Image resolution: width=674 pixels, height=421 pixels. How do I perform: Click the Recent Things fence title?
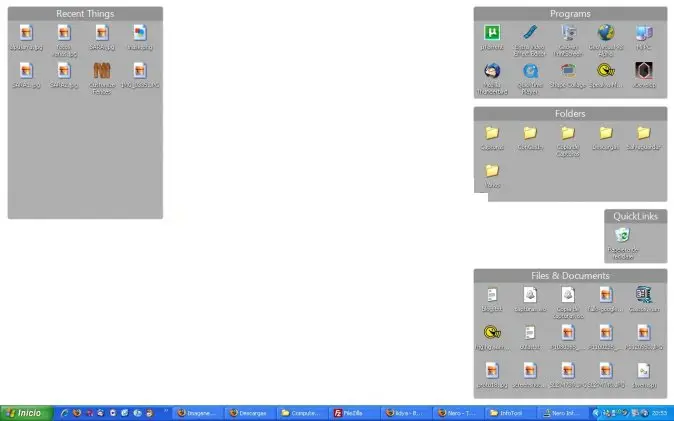pyautogui.click(x=85, y=14)
